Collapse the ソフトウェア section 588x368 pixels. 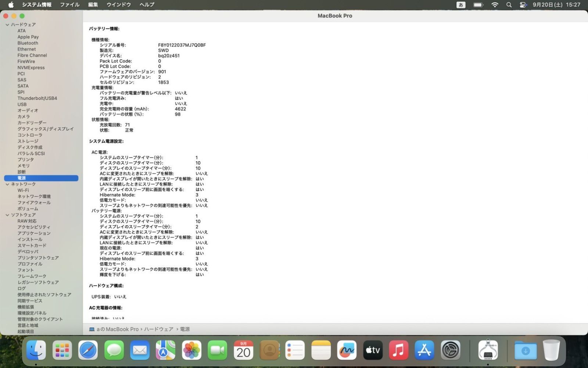coord(7,215)
